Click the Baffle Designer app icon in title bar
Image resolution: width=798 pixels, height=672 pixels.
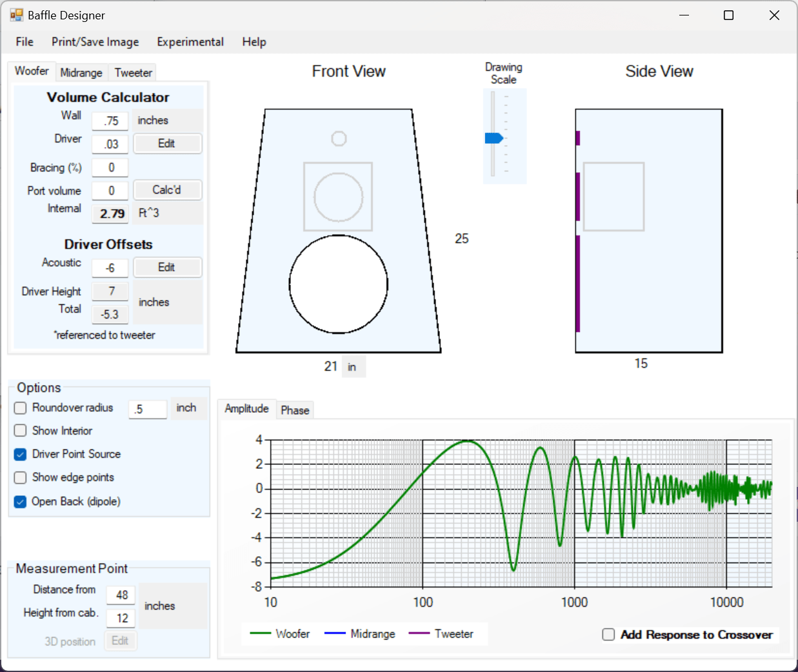tap(16, 15)
